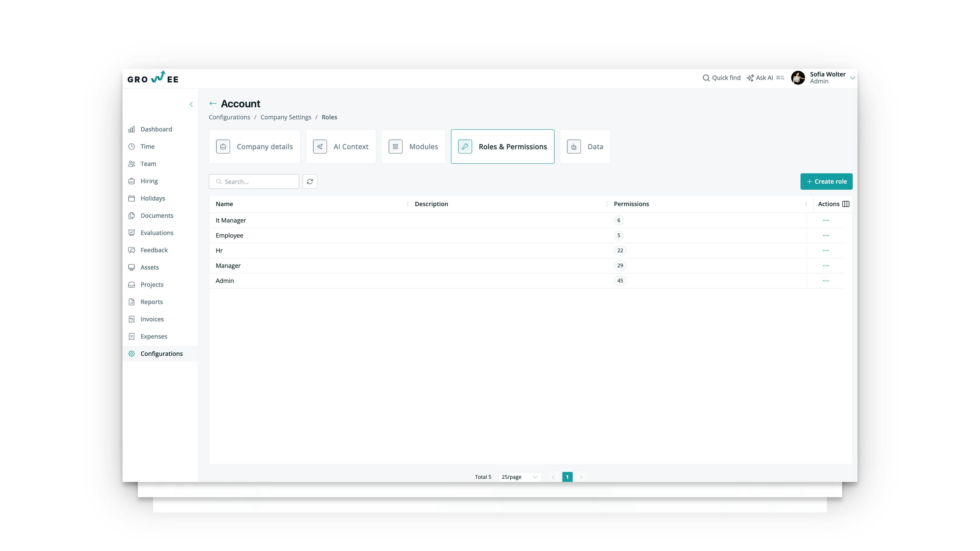This screenshot has height=551, width=980.
Task: Expand Sofia Wolter user menu chevron
Action: (x=853, y=78)
